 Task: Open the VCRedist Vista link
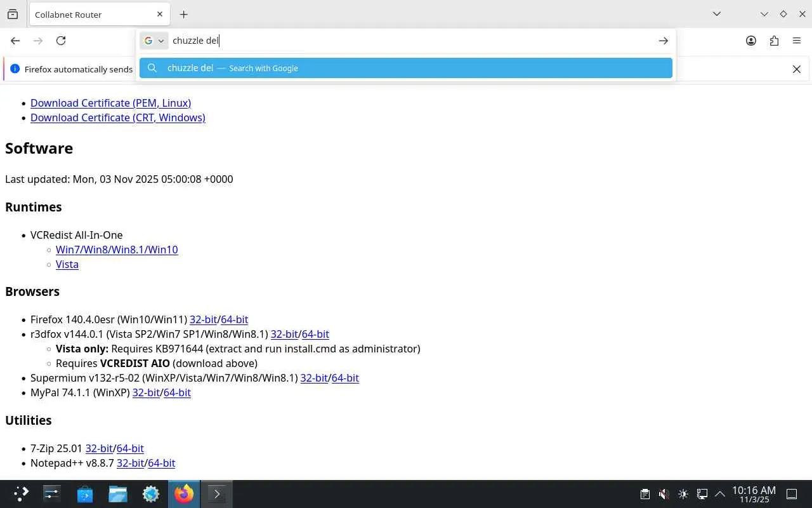click(x=67, y=264)
